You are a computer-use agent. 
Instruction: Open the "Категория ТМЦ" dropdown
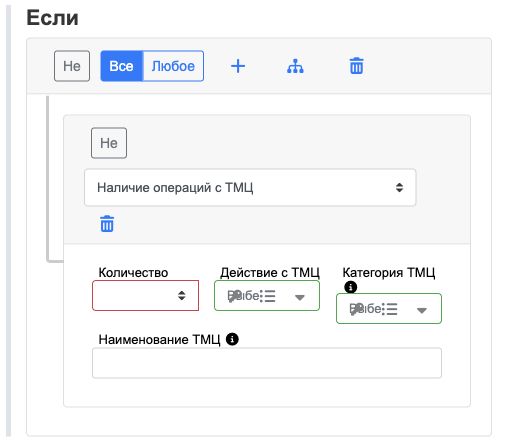click(x=389, y=309)
